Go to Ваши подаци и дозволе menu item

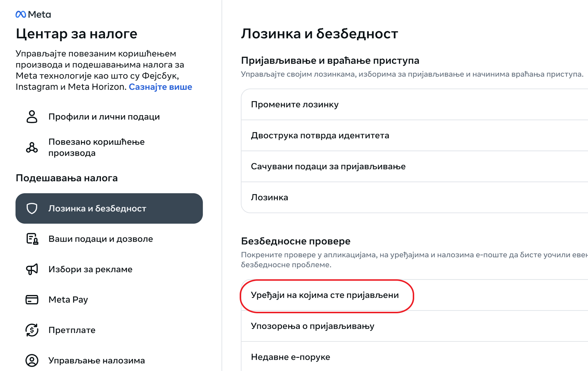[x=101, y=239]
